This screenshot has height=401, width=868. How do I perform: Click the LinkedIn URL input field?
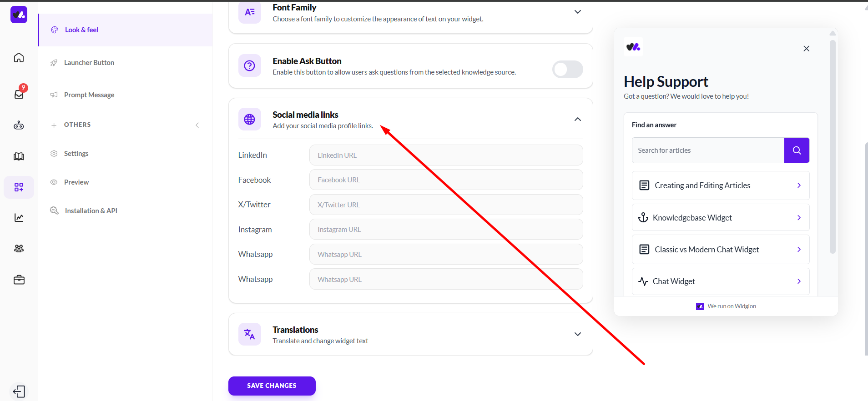[x=446, y=155]
